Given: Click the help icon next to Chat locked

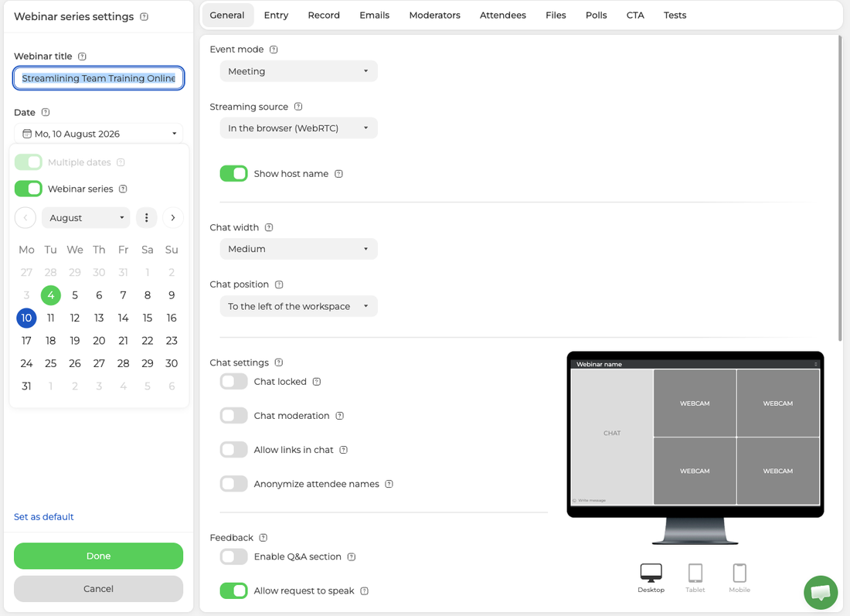Looking at the screenshot, I should point(317,382).
